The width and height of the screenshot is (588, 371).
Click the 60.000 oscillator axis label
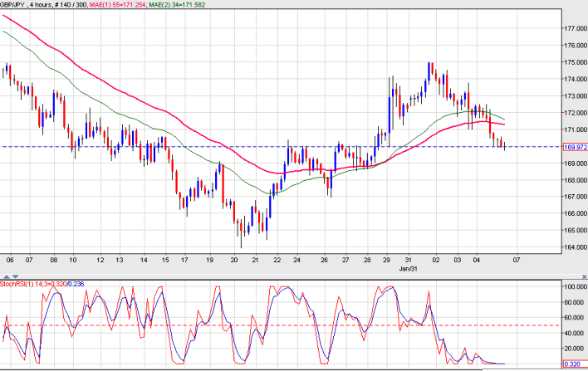[575, 317]
